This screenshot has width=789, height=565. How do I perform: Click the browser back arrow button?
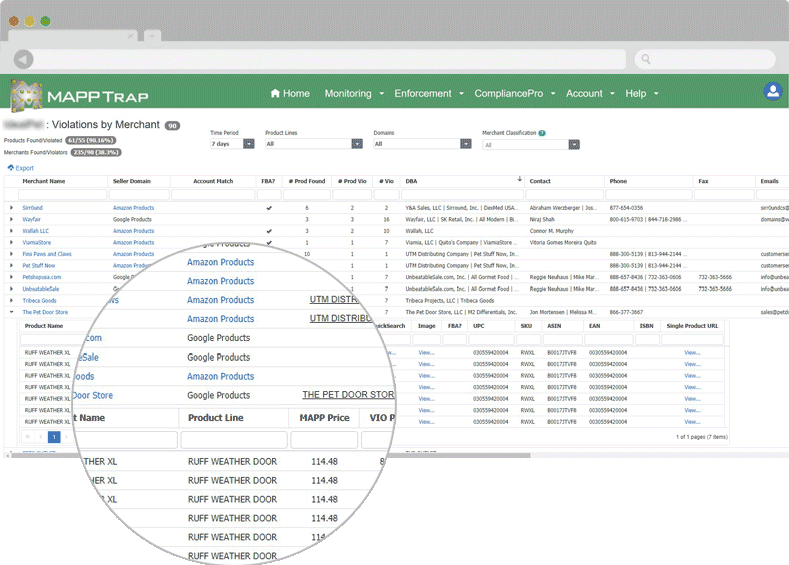(24, 59)
